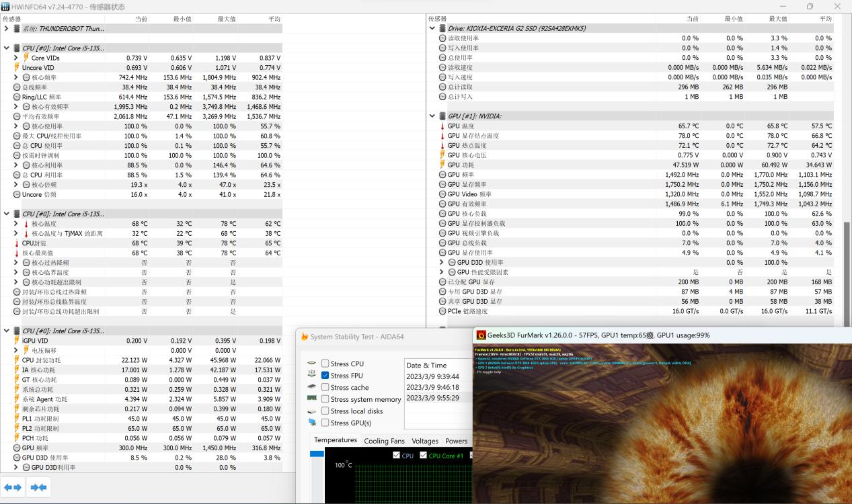Click the AIDA64 flame icon in title bar

(x=305, y=337)
